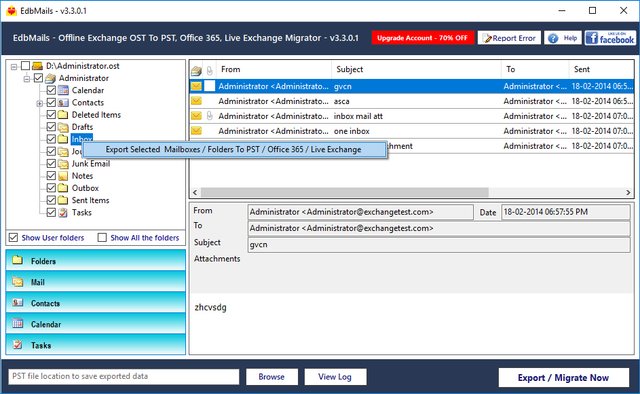Enable the Show All the folders checkbox
Viewport: 640px width, 394px height.
pos(102,238)
